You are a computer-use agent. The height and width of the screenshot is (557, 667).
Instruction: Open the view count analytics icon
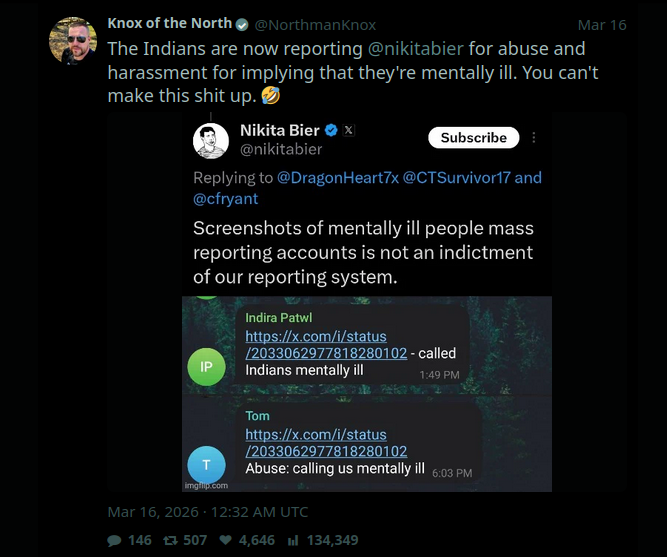pos(293,540)
